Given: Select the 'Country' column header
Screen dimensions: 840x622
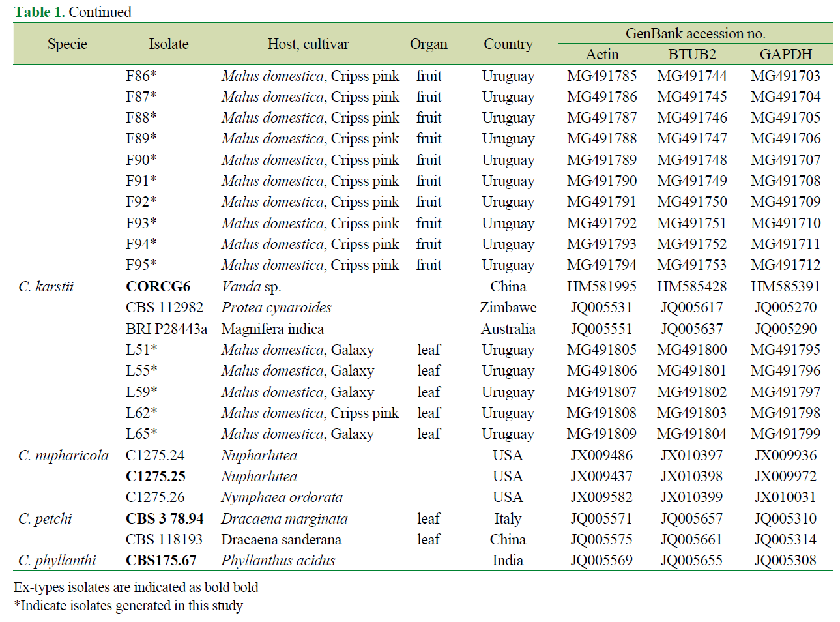Looking at the screenshot, I should click(x=508, y=44).
